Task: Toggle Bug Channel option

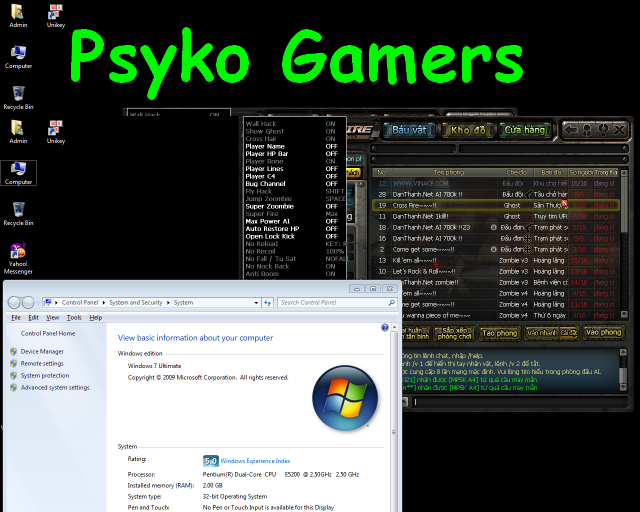Action: click(x=291, y=184)
